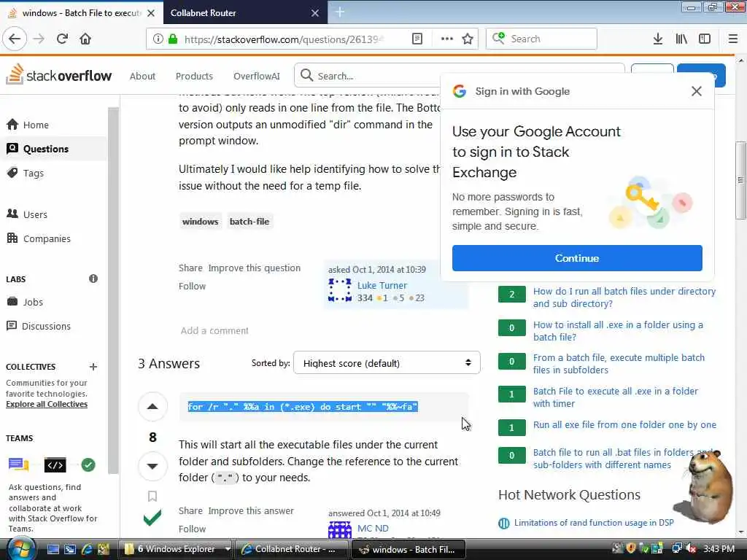Click the highlighted for /r code snippet
The image size is (747, 560).
tap(303, 407)
